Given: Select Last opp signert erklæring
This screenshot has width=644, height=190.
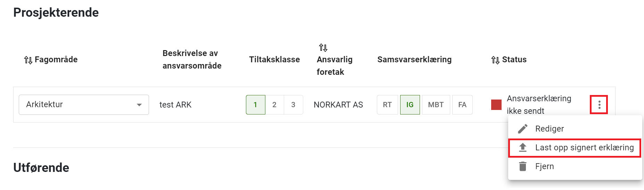Looking at the screenshot, I should tap(584, 148).
